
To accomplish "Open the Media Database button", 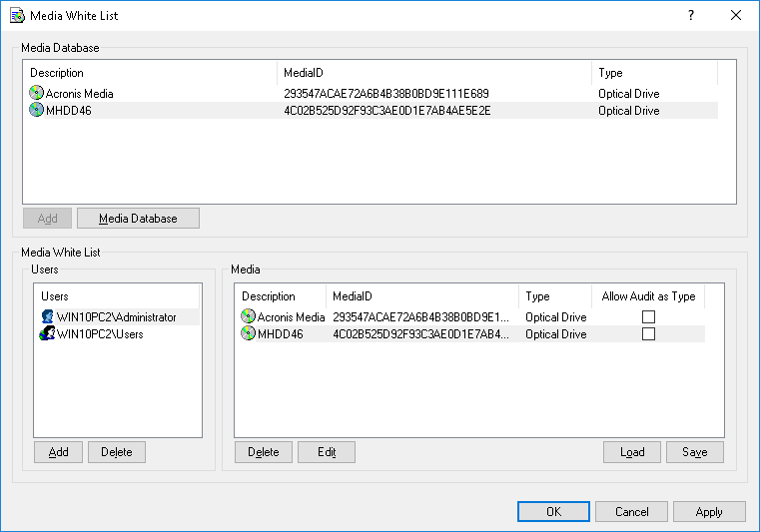I will [138, 219].
